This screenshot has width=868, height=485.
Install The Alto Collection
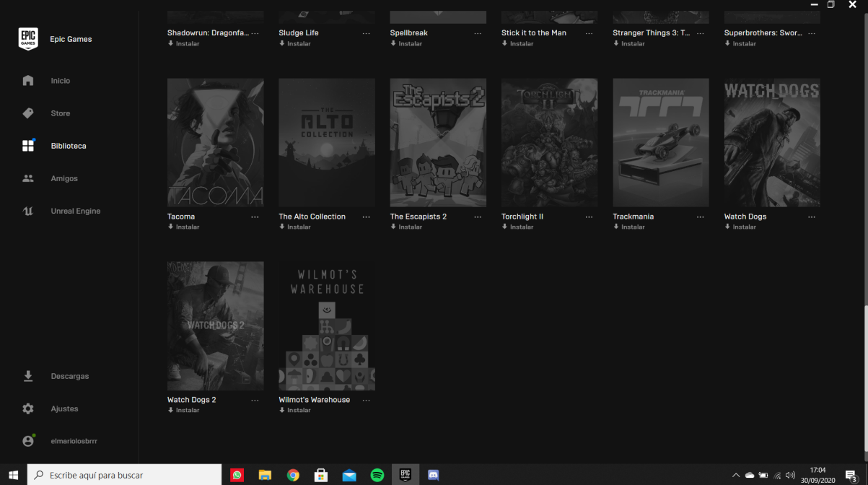point(294,227)
